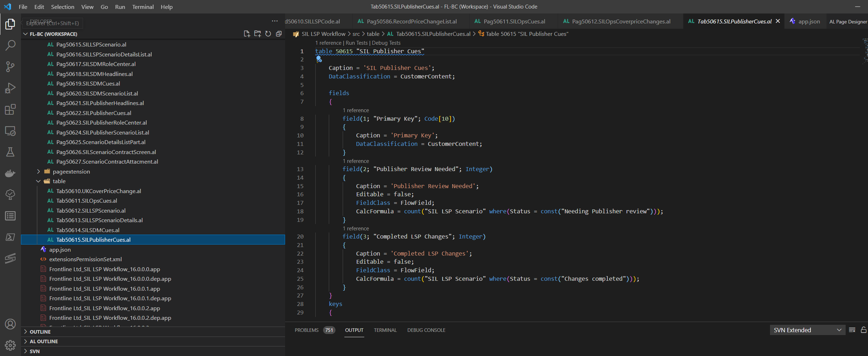Image resolution: width=868 pixels, height=356 pixels.
Task: Close the Tab50615.SILPublisherCues.al tab
Action: pos(778,21)
